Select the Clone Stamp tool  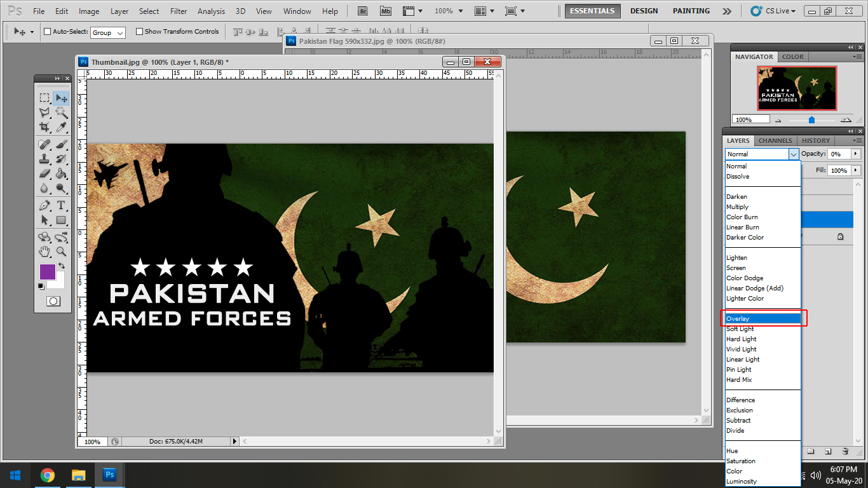[44, 159]
